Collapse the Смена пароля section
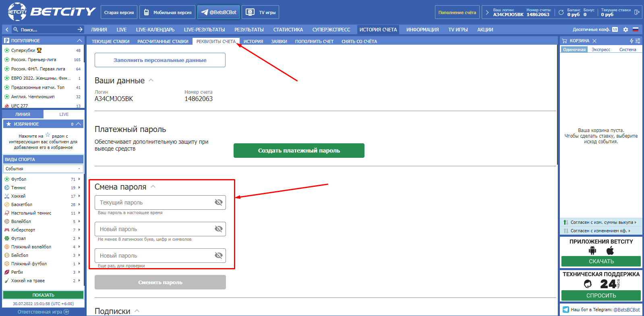 (x=153, y=187)
